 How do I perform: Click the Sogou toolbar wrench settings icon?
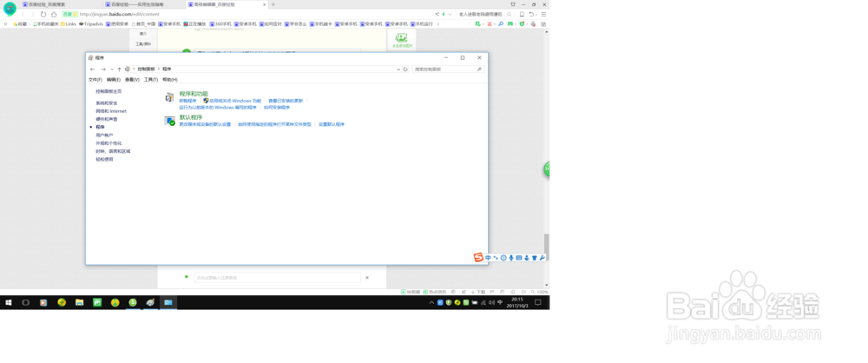point(542,258)
